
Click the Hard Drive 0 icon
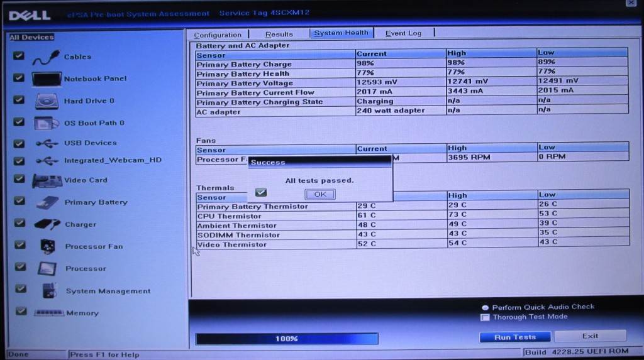tap(47, 101)
